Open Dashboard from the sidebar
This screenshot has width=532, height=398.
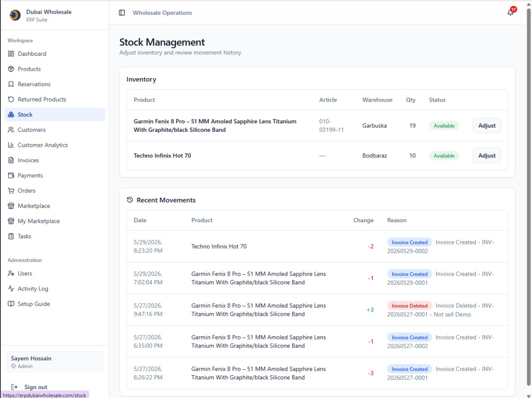(x=55, y=54)
